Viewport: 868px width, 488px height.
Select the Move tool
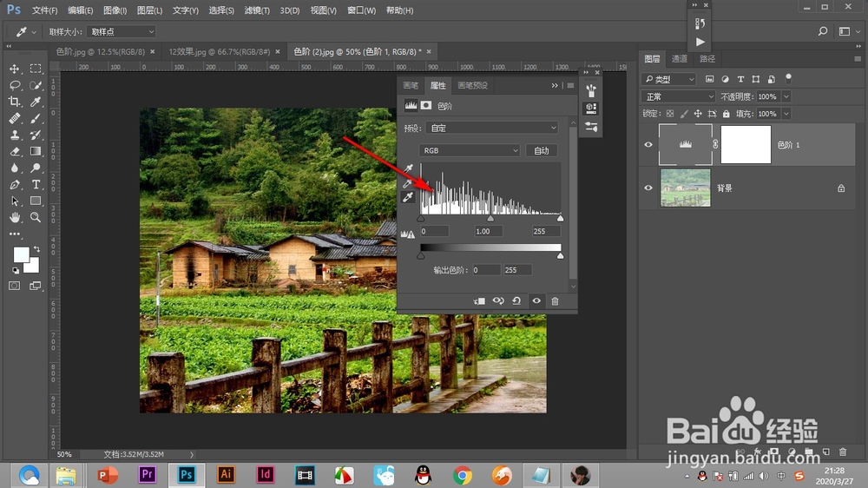[15, 69]
